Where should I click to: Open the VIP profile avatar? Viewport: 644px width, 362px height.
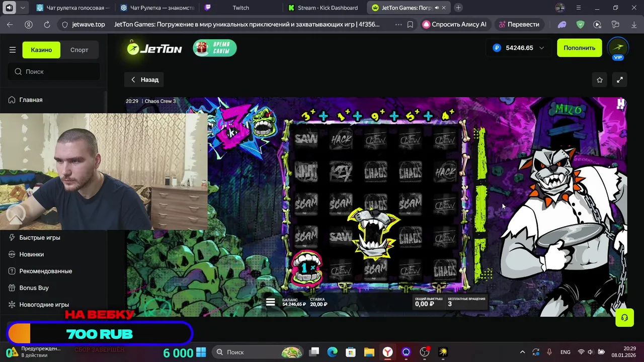[618, 48]
